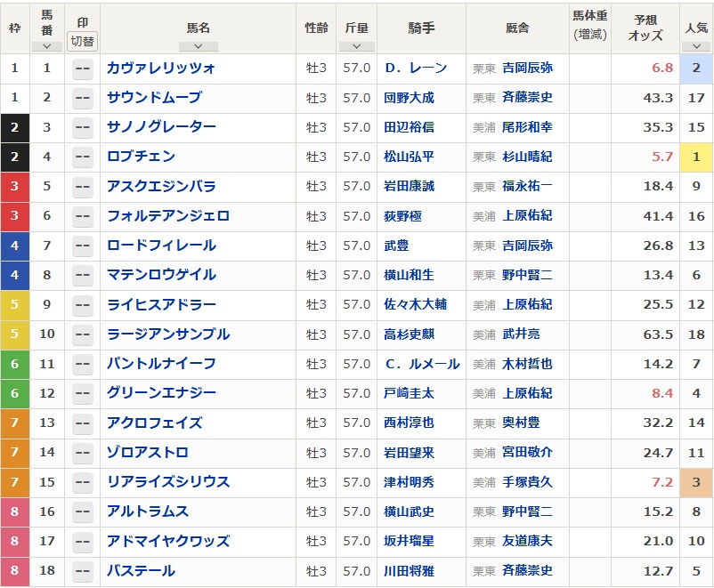Open the リアライズシリウス horse link
Screen dimensions: 714x588
[x=167, y=482]
